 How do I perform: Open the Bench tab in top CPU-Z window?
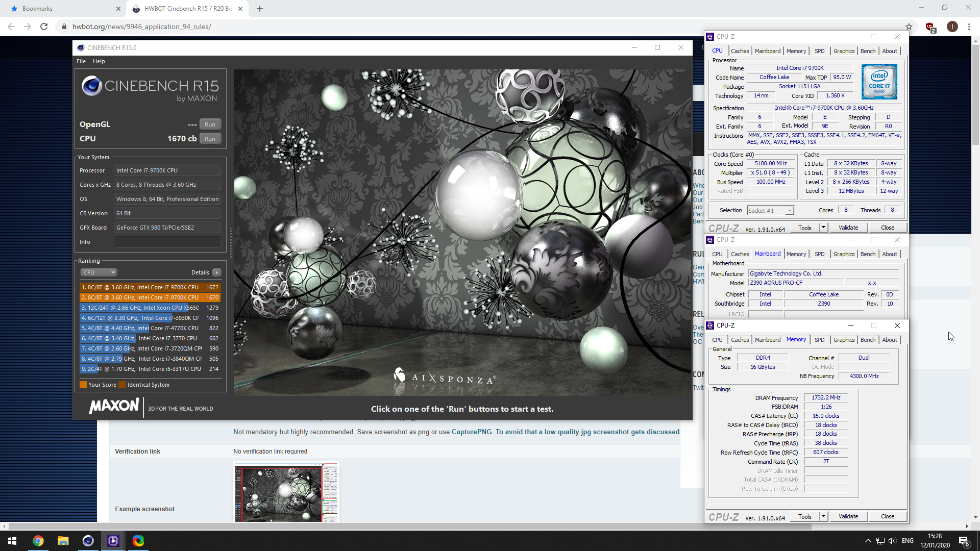(x=868, y=51)
